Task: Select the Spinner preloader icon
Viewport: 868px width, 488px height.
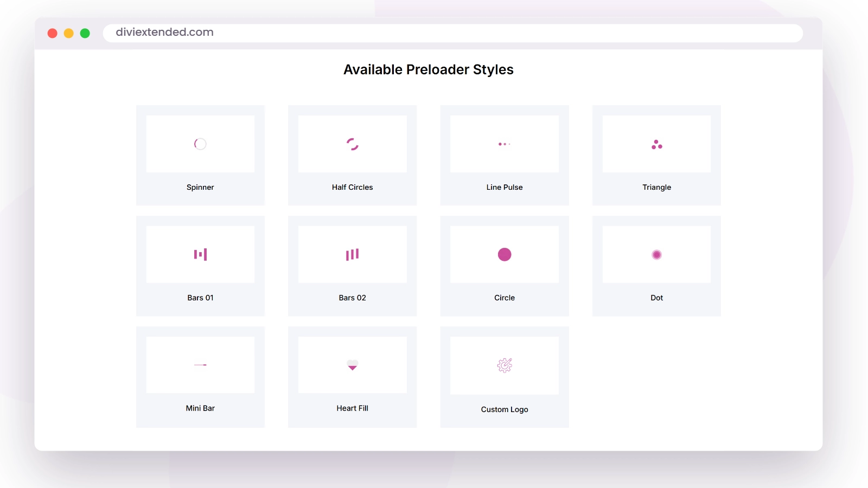Action: [200, 144]
